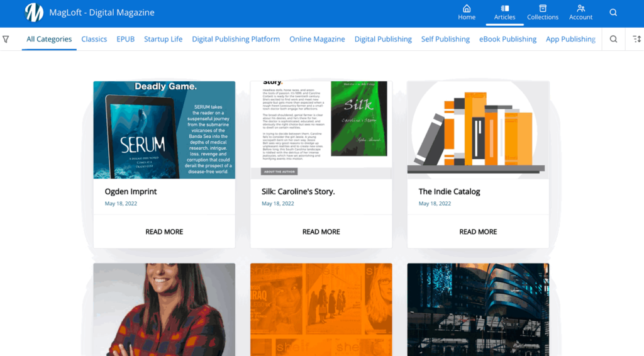Open The Indie Catalog article title
The image size is (644, 356).
point(449,191)
